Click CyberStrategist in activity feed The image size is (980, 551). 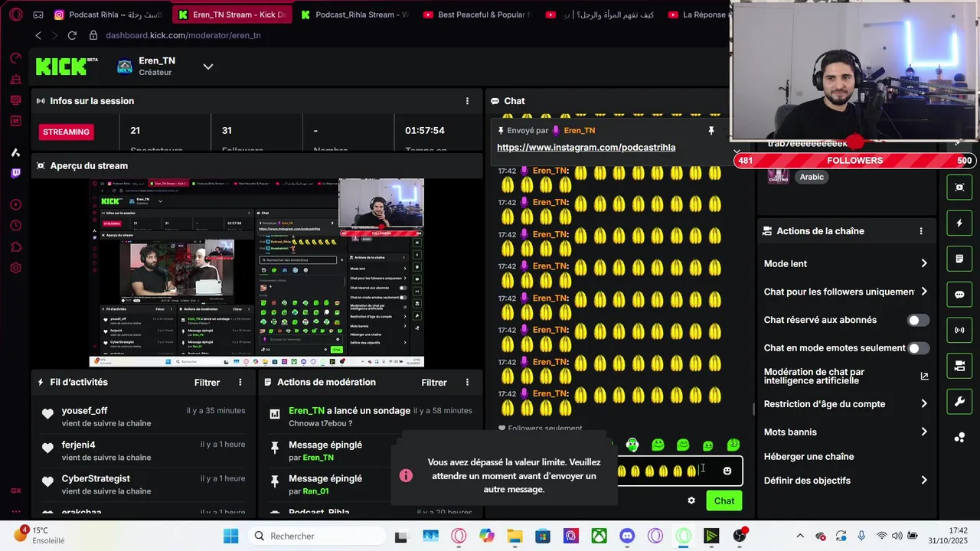click(96, 478)
